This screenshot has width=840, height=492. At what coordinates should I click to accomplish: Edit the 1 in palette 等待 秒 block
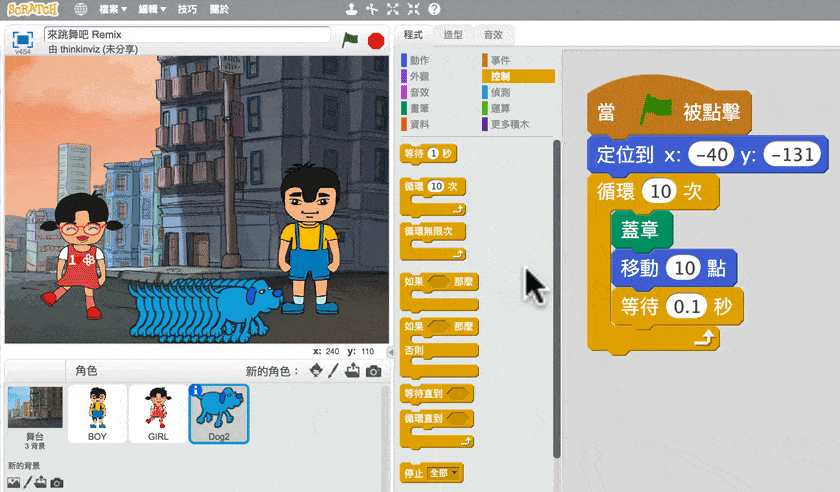point(433,154)
